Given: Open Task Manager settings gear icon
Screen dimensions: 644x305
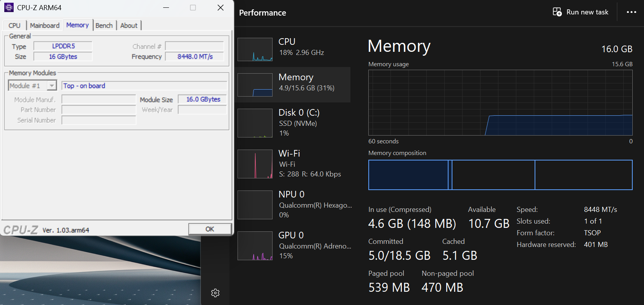Looking at the screenshot, I should tap(215, 293).
